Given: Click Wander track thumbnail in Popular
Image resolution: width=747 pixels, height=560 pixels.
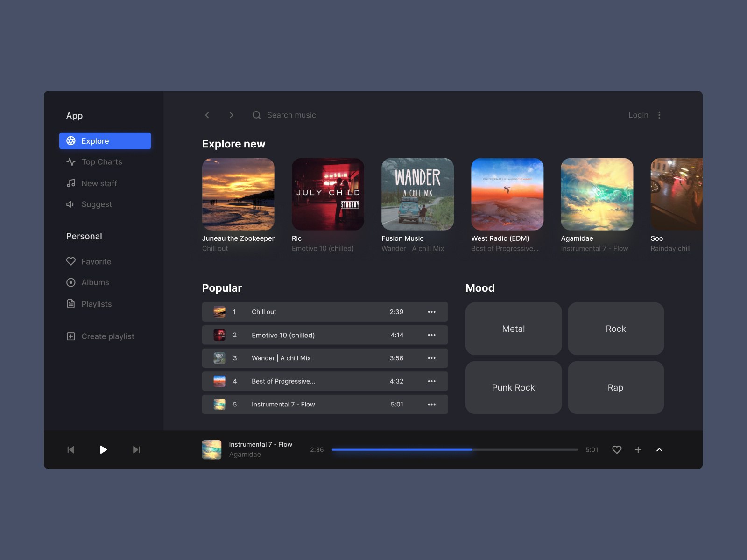Looking at the screenshot, I should coord(219,358).
